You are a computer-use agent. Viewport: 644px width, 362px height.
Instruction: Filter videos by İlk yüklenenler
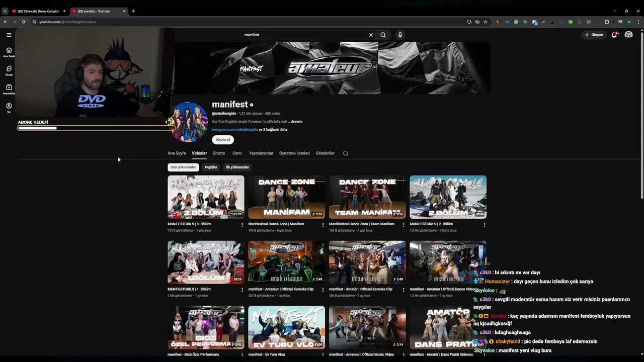tap(237, 167)
